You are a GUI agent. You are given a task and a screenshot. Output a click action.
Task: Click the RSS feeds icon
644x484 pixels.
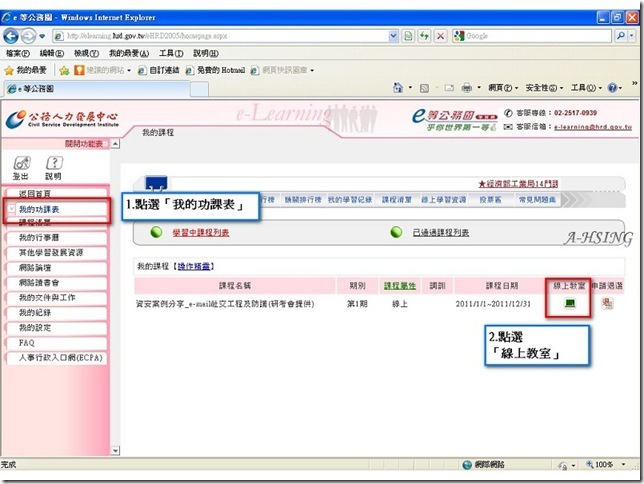coord(424,88)
